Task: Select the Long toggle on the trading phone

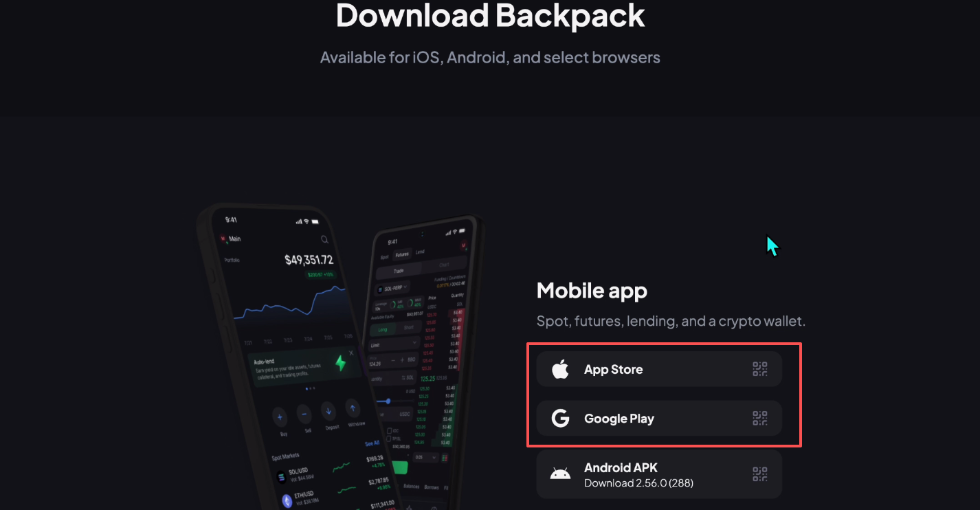Action: [x=383, y=329]
